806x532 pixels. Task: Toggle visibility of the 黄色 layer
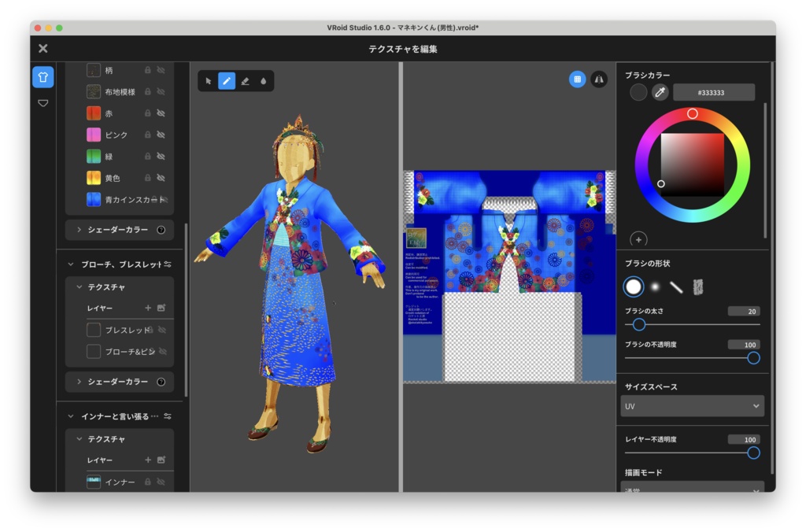[161, 178]
